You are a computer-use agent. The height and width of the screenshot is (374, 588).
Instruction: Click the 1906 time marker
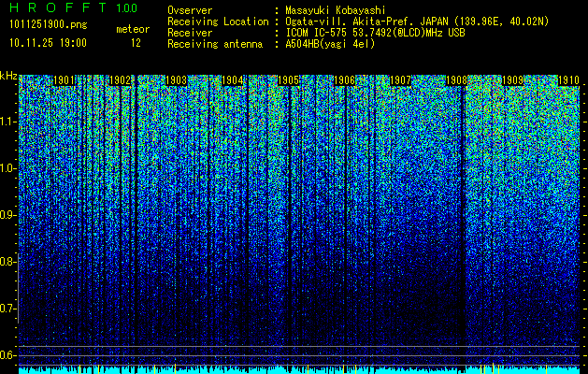(345, 80)
